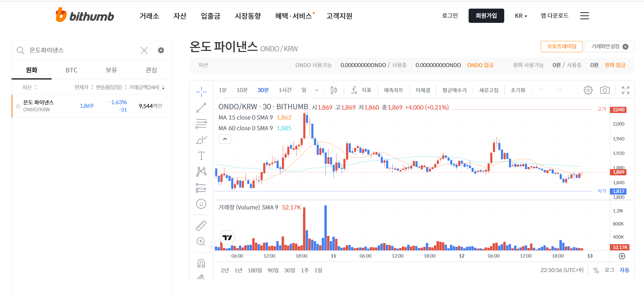644x294 pixels.
Task: Open the emoji sticker tool
Action: tap(202, 204)
